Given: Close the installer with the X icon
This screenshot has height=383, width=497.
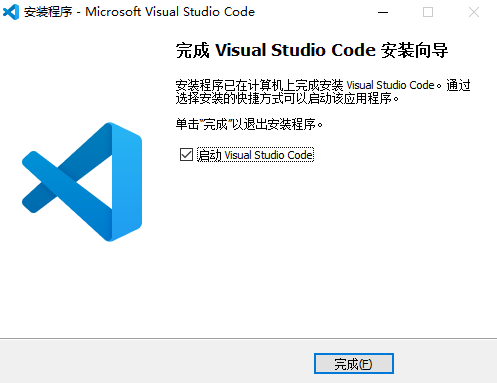Looking at the screenshot, I should (474, 12).
